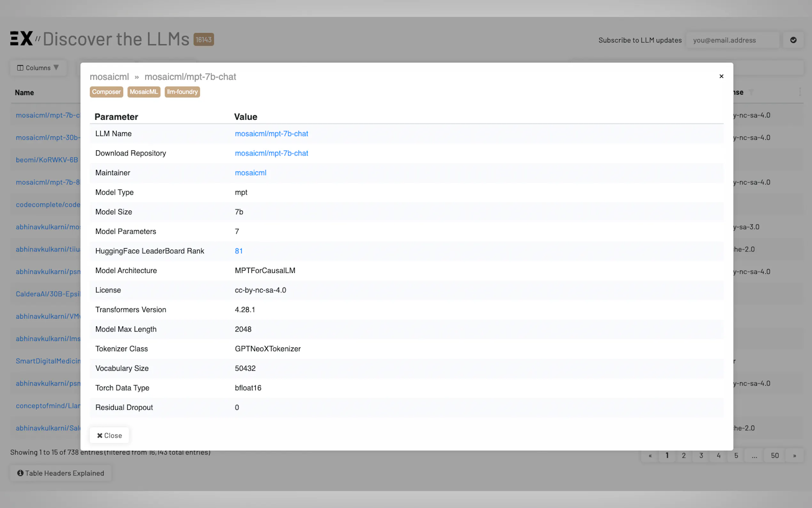Close the modal with the X icon

pyautogui.click(x=721, y=76)
